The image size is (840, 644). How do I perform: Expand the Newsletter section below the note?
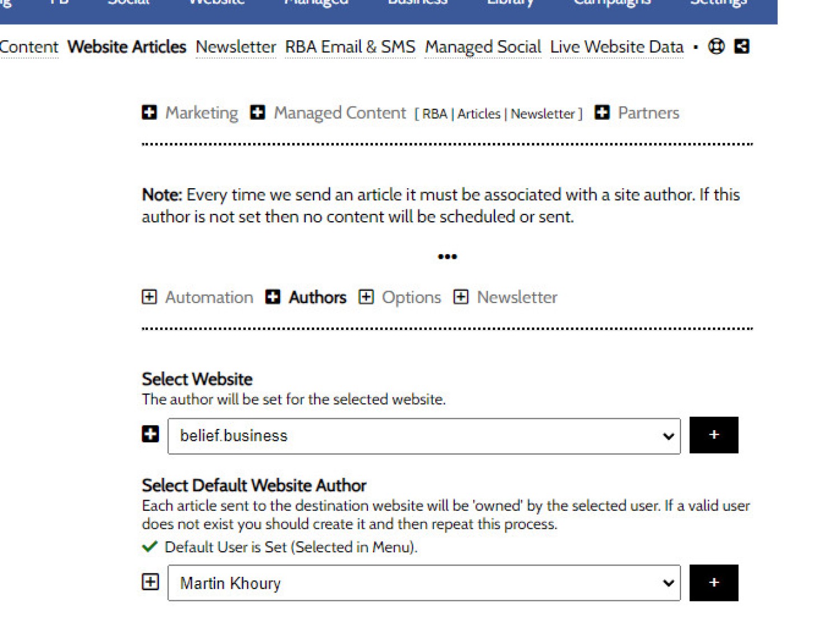tap(506, 297)
